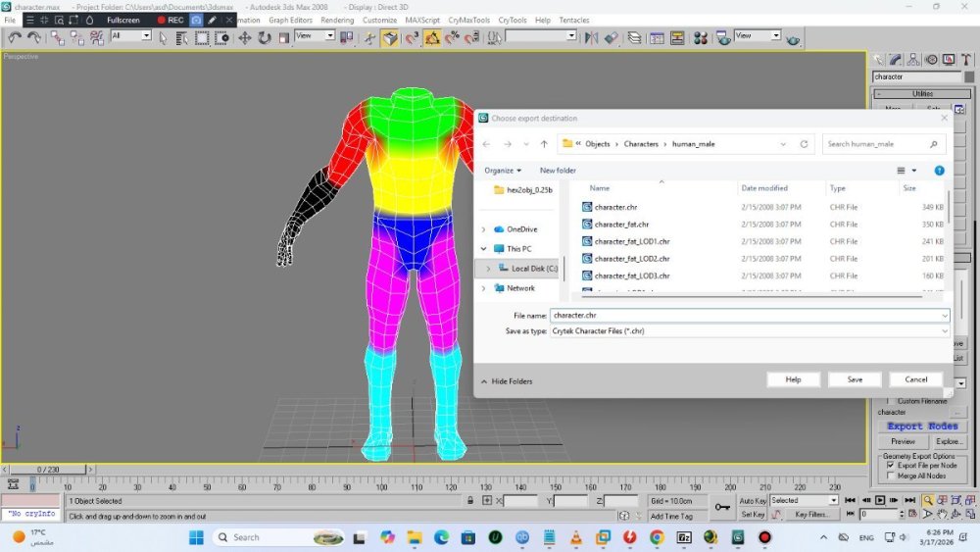Click the Quick Render teapot icon
Screen dimensions: 980x552
click(x=793, y=39)
